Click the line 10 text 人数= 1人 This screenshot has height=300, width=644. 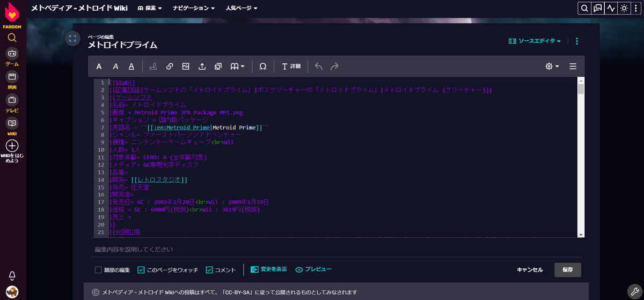pos(125,150)
